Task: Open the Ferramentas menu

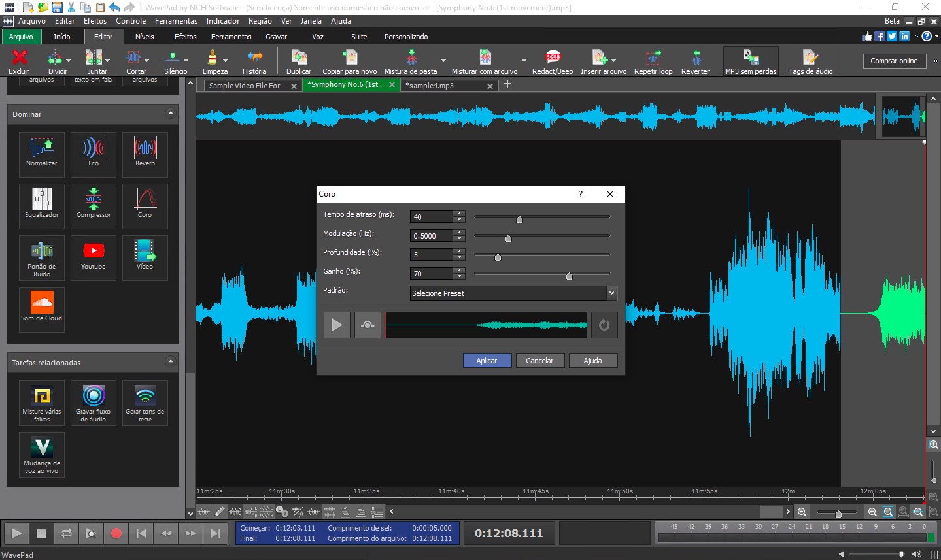Action: [176, 20]
